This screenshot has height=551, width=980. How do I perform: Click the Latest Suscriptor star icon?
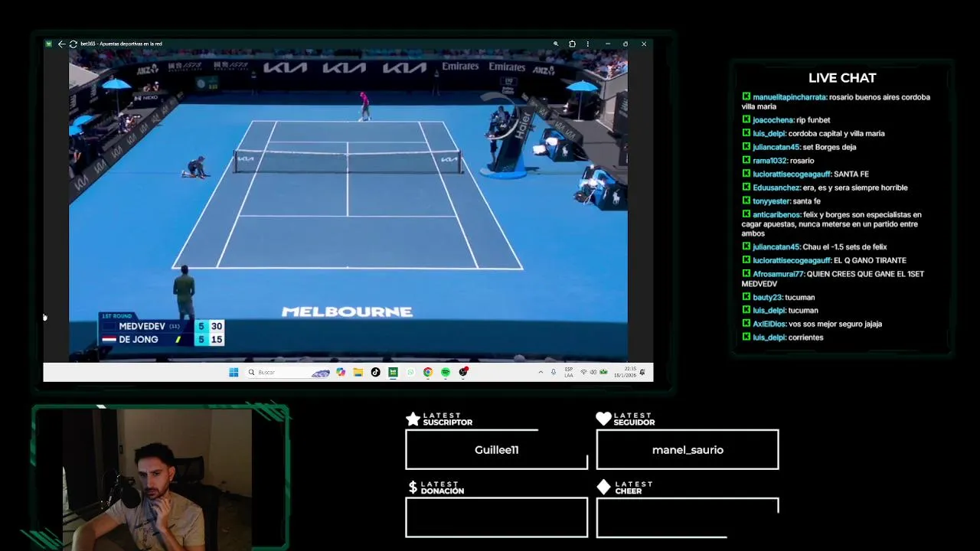413,419
